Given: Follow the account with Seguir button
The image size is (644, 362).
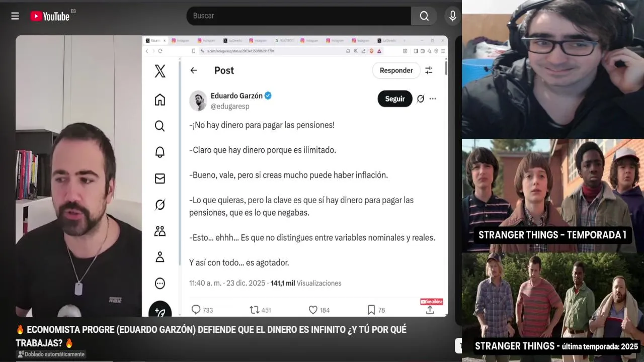Looking at the screenshot, I should click(395, 99).
